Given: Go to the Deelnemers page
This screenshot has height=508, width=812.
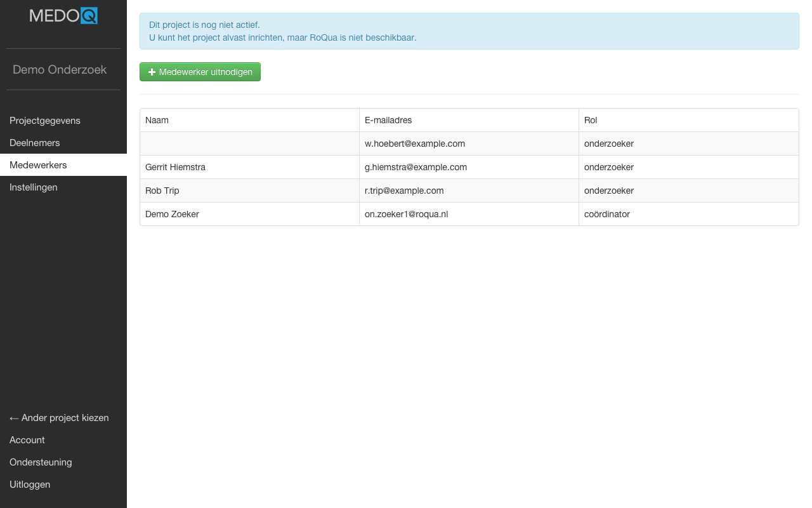Looking at the screenshot, I should (x=35, y=143).
